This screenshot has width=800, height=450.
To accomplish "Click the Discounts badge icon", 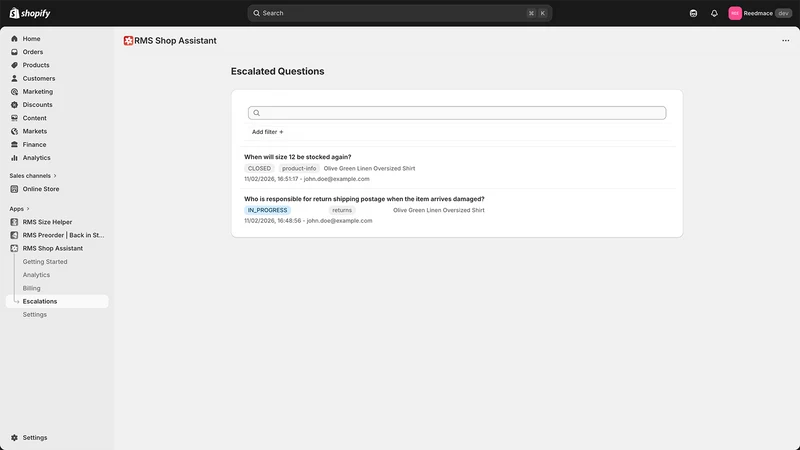I will point(14,105).
